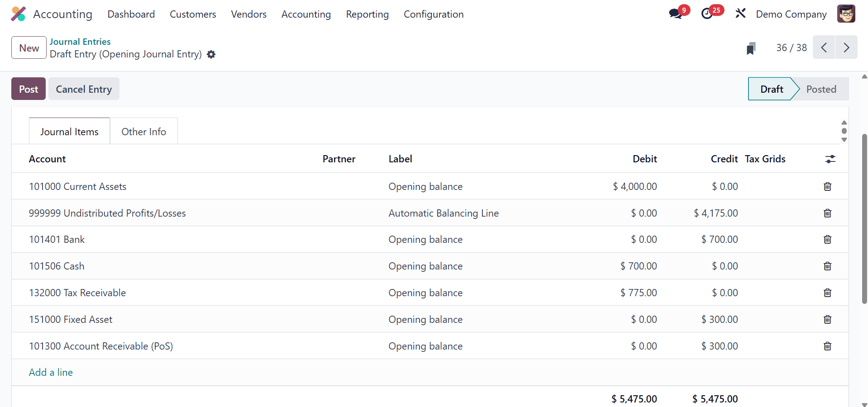
Task: Open the Dashboard menu
Action: (131, 14)
